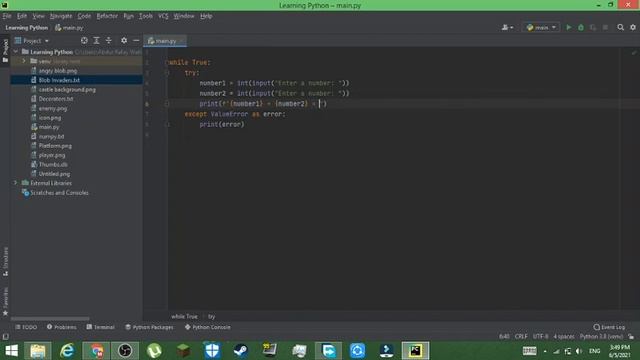Open File Explorer from taskbar
This screenshot has width=640, height=360.
pos(38,351)
